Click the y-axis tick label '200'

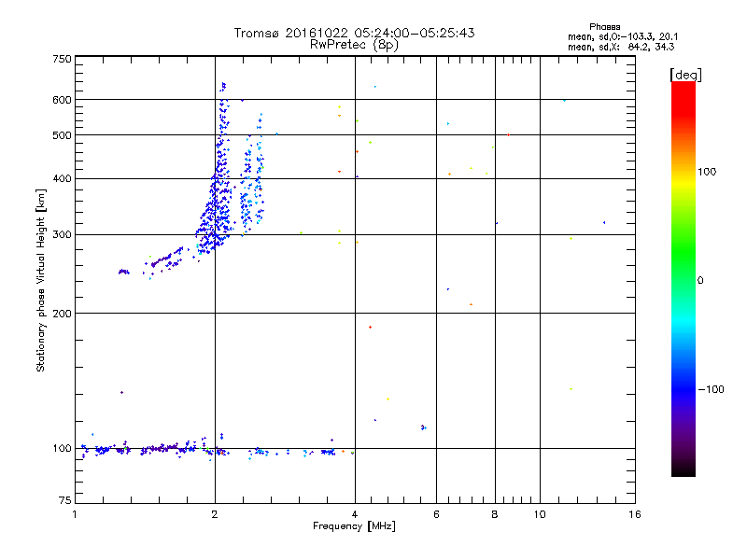(x=62, y=314)
